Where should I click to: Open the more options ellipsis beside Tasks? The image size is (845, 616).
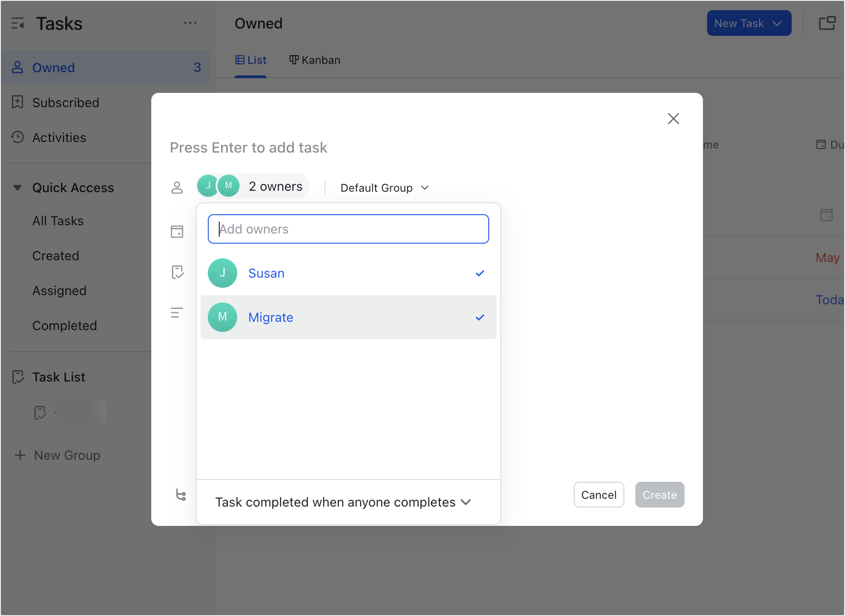point(191,23)
